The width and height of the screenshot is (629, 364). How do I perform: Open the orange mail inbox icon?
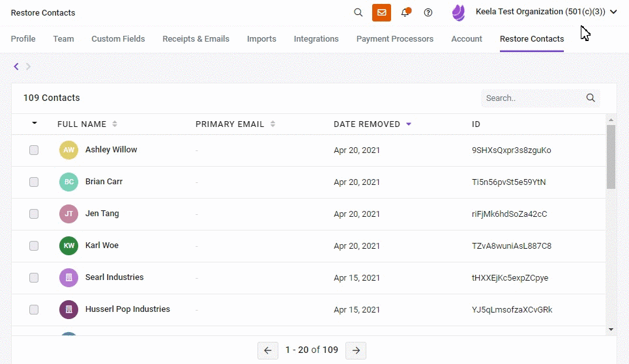click(381, 12)
